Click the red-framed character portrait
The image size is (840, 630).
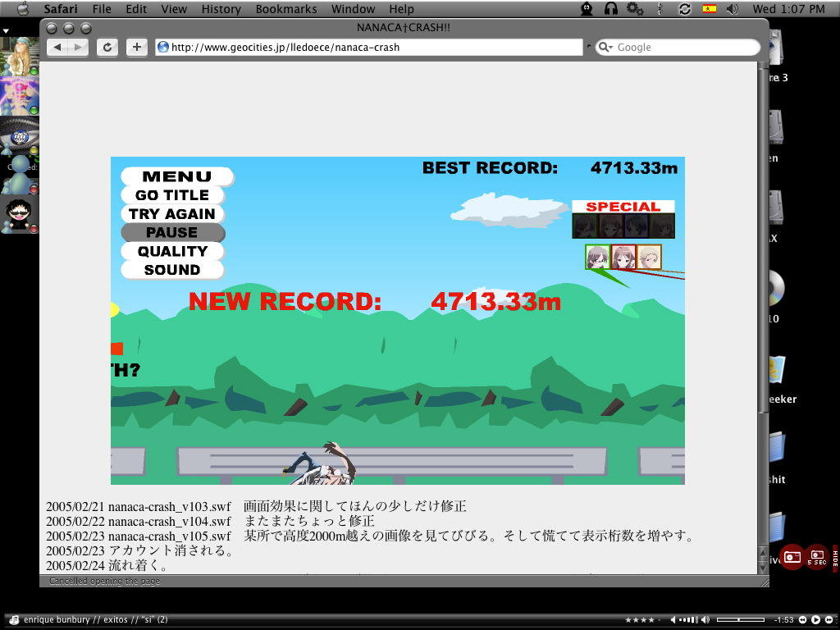[623, 257]
